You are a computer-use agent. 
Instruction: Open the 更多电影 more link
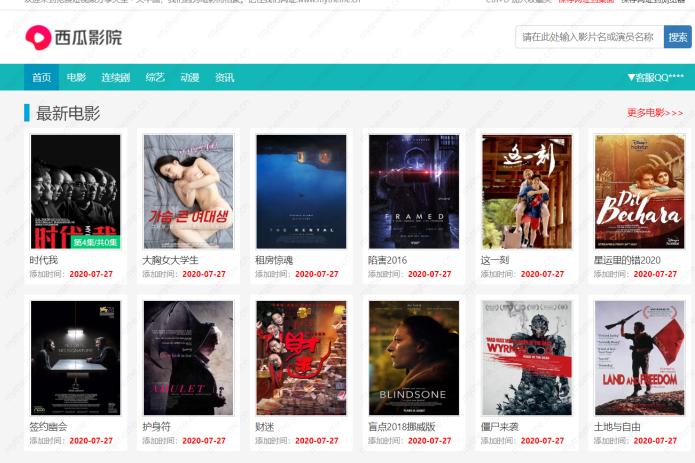click(x=655, y=113)
